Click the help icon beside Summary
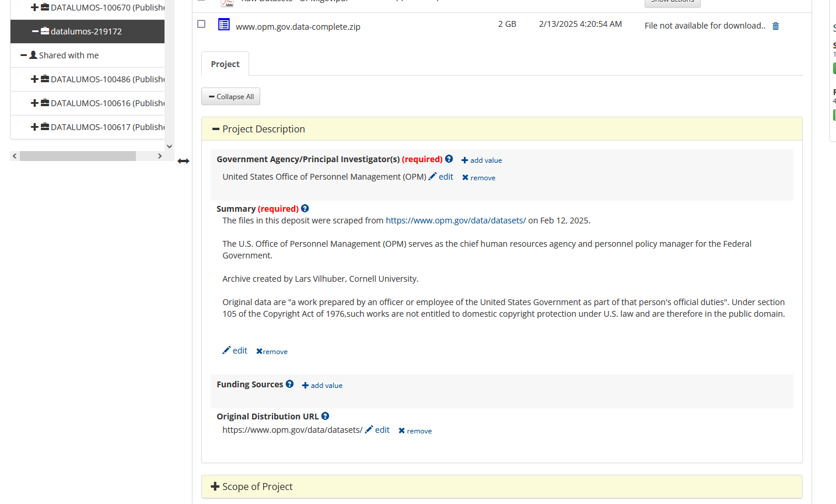The width and height of the screenshot is (836, 504). pyautogui.click(x=305, y=208)
